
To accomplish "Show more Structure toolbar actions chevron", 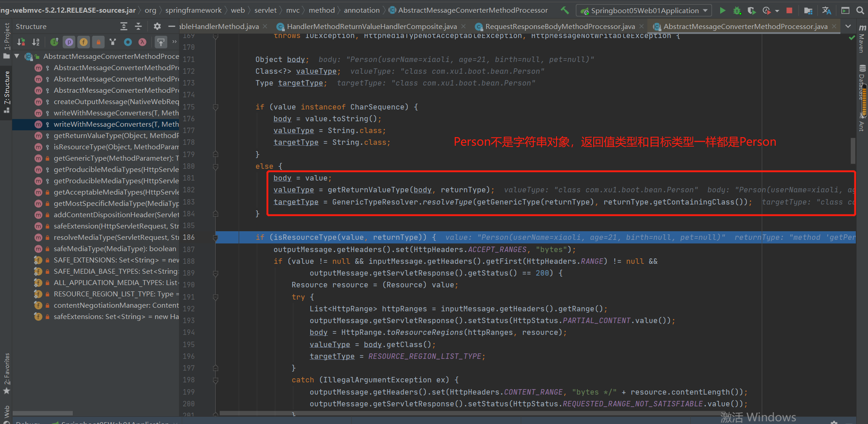I will click(x=174, y=42).
